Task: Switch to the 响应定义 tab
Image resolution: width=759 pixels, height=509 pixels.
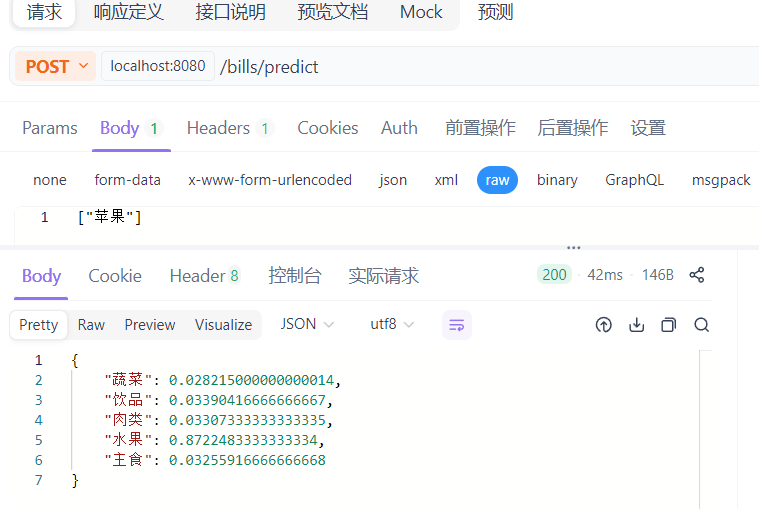Action: coord(129,12)
